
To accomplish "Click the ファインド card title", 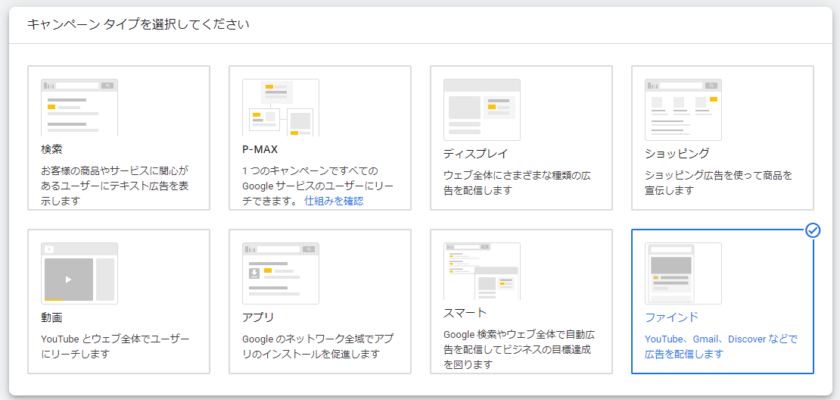I will click(x=672, y=318).
